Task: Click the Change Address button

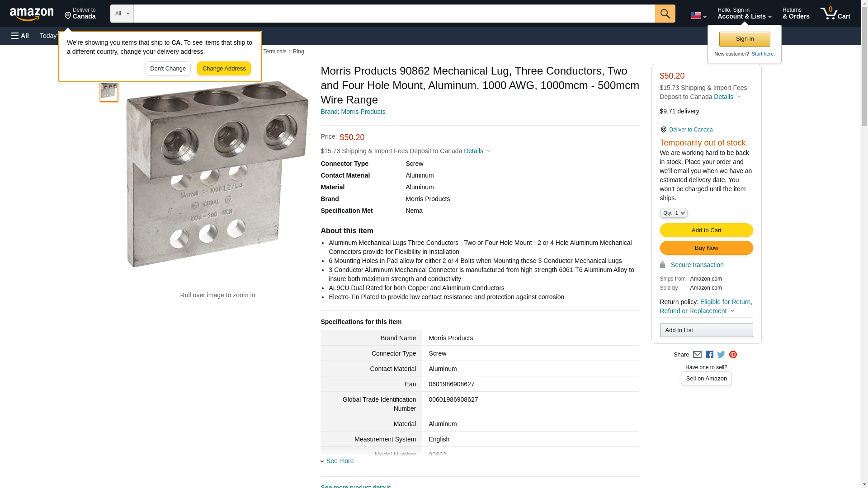Action: click(x=224, y=69)
